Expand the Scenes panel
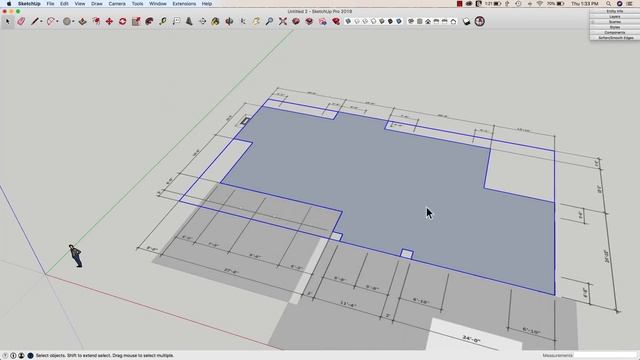 (x=614, y=22)
